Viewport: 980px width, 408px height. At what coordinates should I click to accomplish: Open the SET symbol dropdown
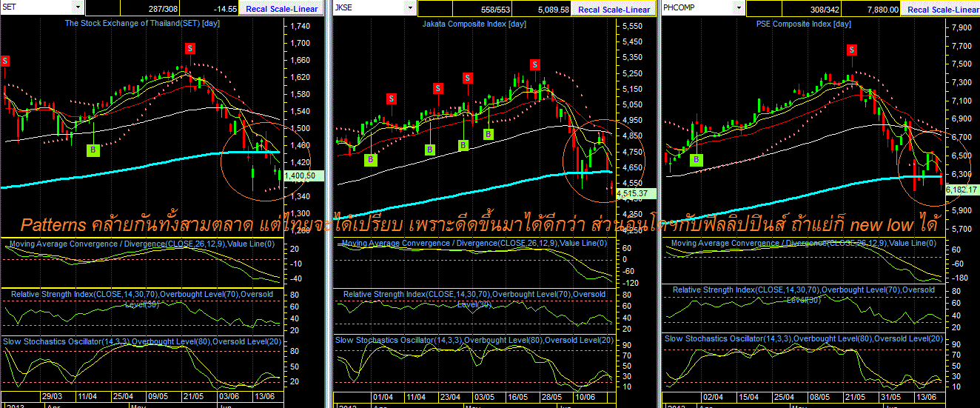point(78,7)
